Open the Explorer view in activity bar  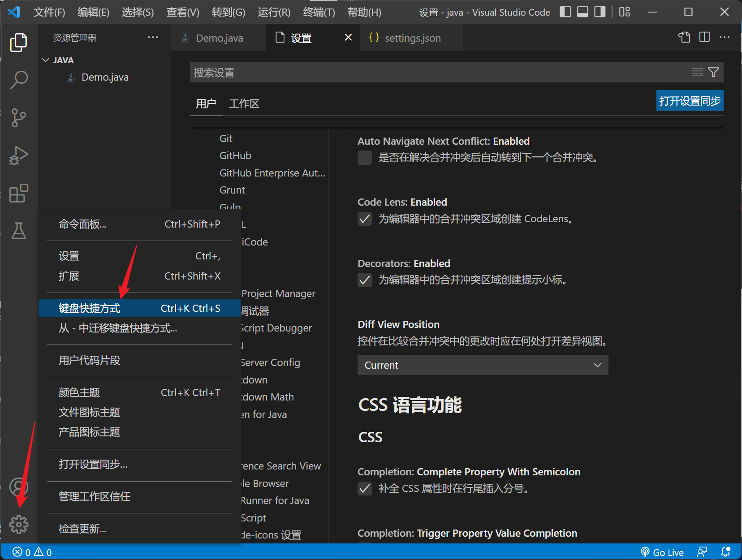coord(18,43)
